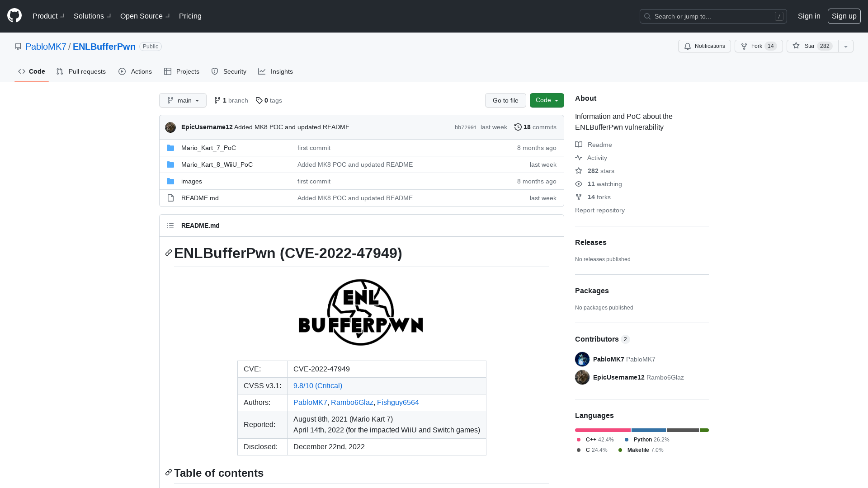Click the pulse icon next to Activity

tap(579, 158)
